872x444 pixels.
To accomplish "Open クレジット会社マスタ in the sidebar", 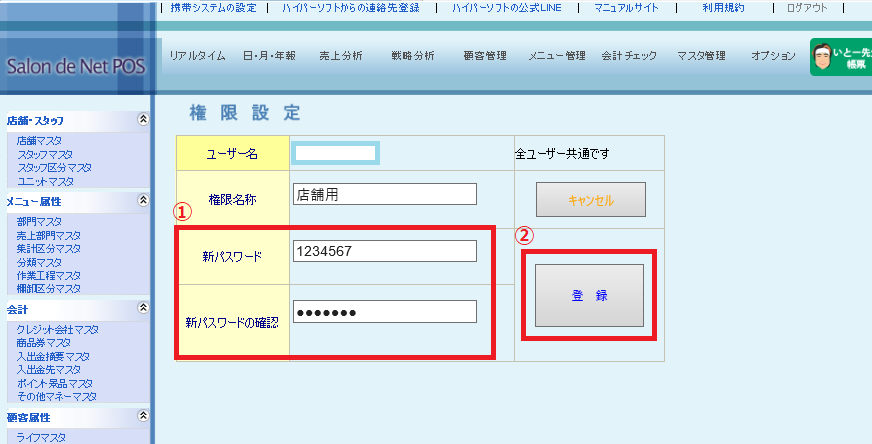I will point(57,329).
